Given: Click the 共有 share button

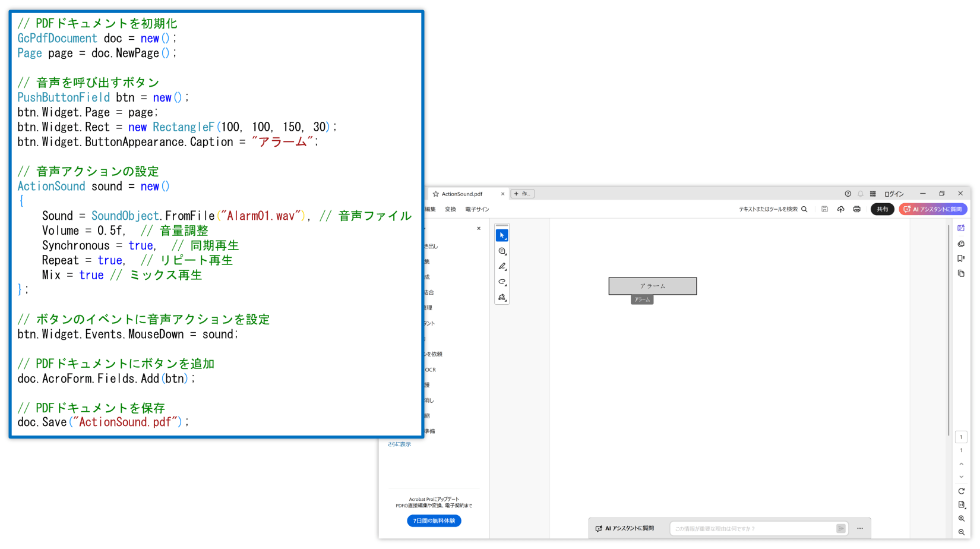Looking at the screenshot, I should 883,209.
